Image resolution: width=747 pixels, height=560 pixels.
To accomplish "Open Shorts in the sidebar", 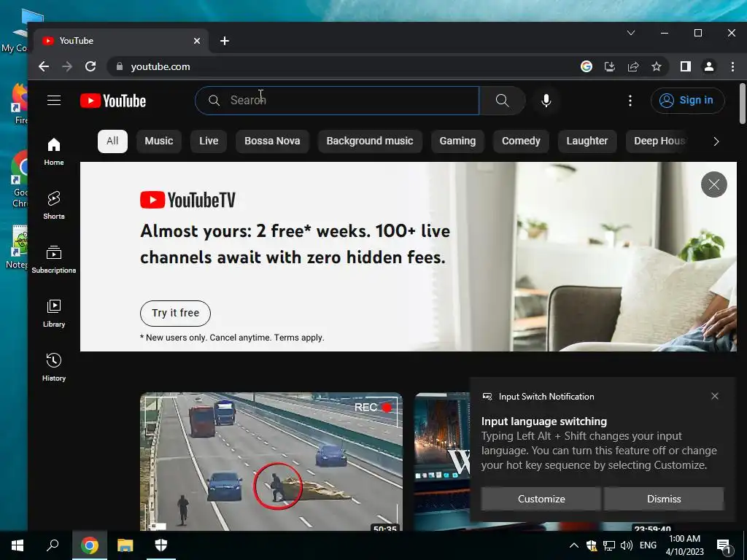I will [x=54, y=205].
